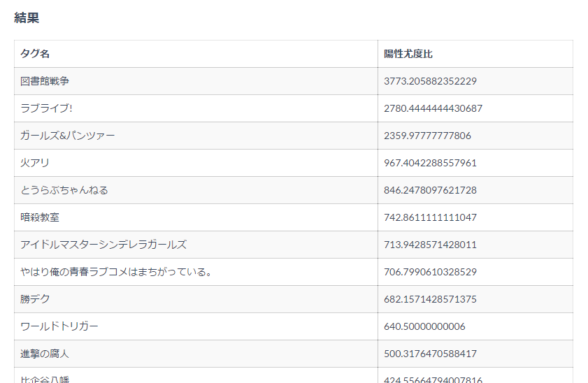Select the ガールズ&パンツァー tag cell
This screenshot has height=383, width=588.
click(x=196, y=136)
